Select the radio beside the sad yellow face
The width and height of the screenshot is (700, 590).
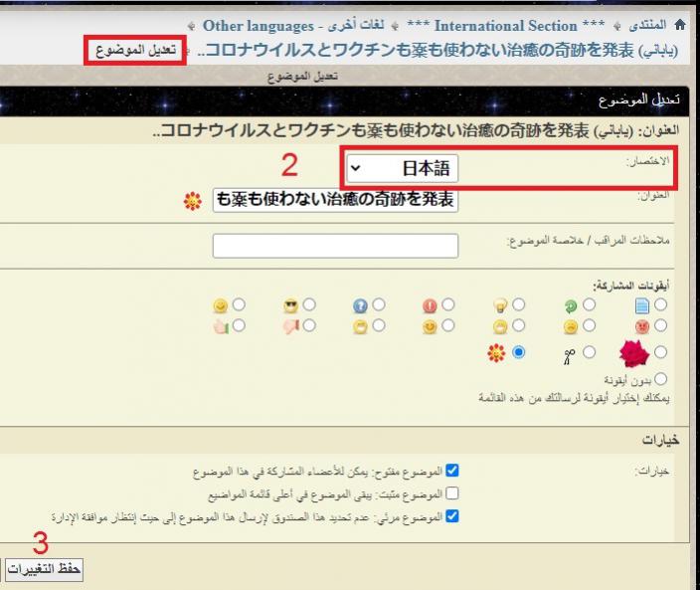(589, 325)
